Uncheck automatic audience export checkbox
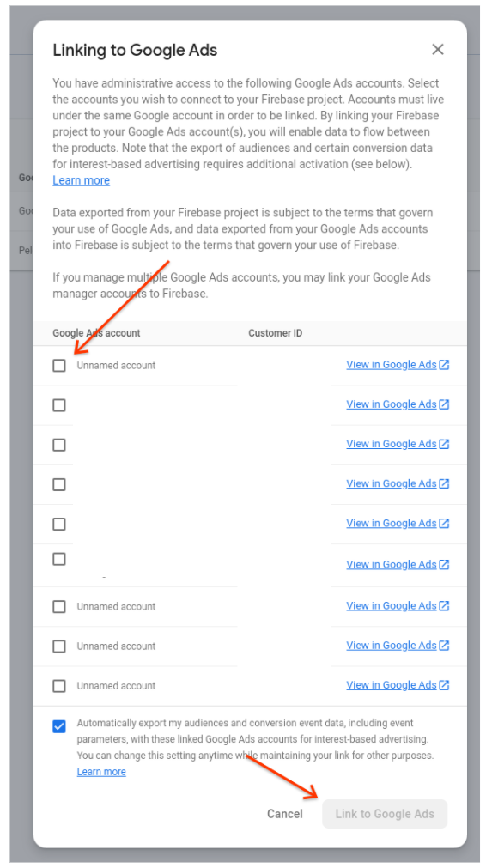486x868 pixels. point(59,725)
